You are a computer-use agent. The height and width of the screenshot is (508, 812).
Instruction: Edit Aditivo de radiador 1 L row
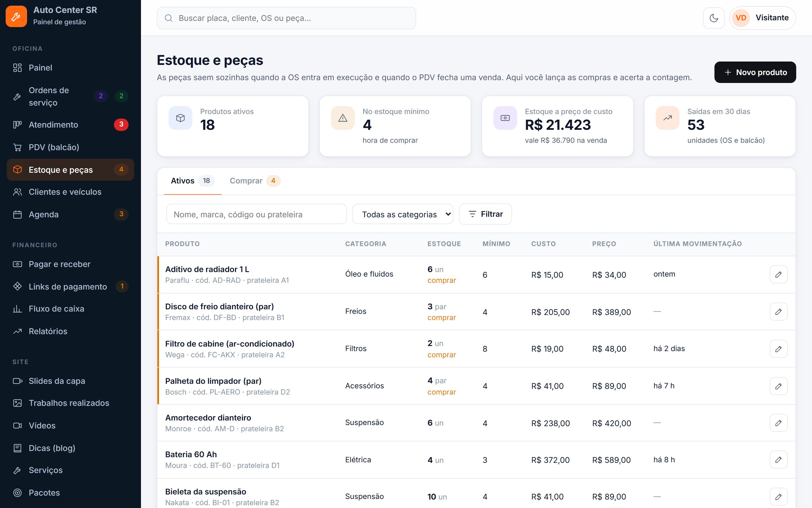[x=778, y=275]
